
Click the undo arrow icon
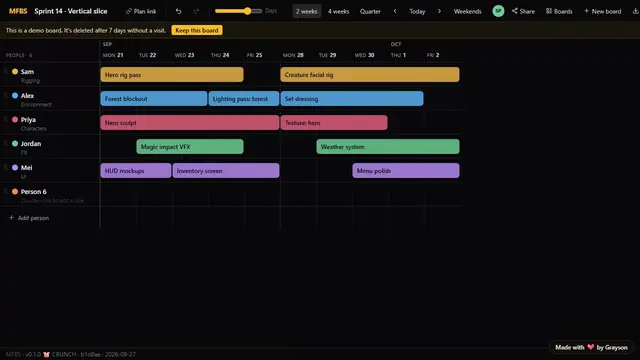click(x=178, y=11)
